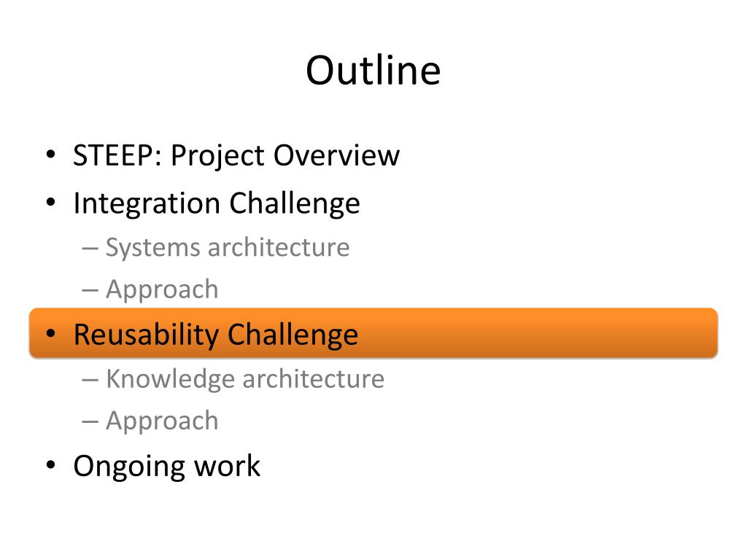The image size is (747, 560).
Task: Click the Knowledge architecture sub-item
Action: (x=245, y=379)
